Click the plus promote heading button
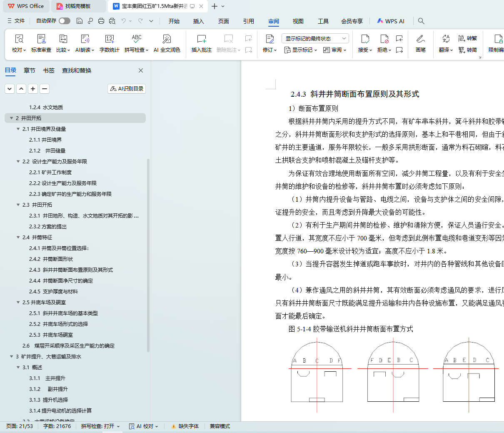 33,88
